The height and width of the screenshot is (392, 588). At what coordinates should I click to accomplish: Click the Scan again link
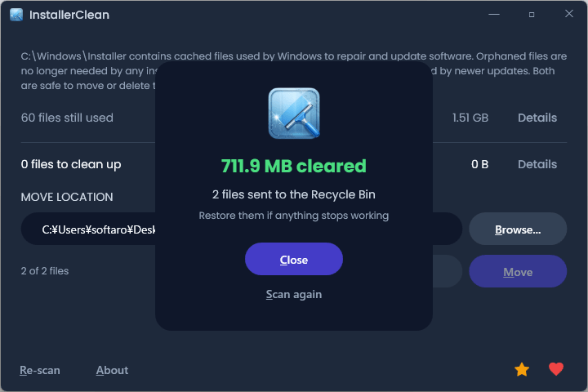pyautogui.click(x=294, y=294)
